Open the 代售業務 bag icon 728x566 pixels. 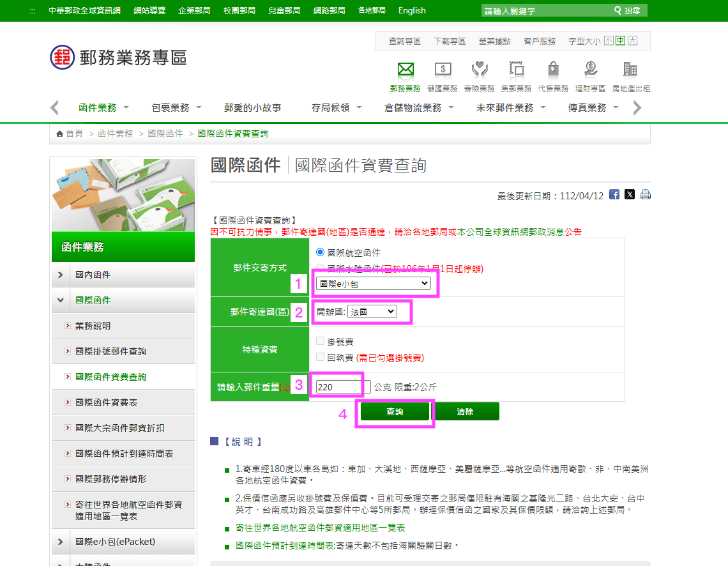point(553,70)
